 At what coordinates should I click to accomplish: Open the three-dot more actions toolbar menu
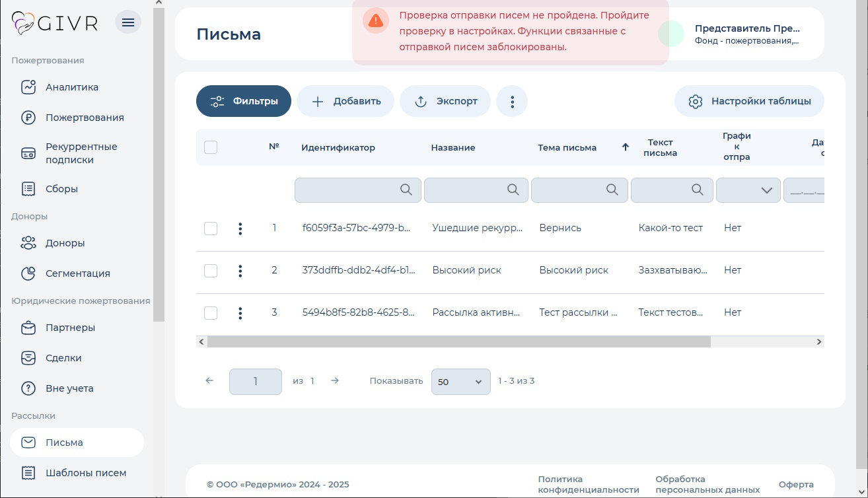click(512, 102)
